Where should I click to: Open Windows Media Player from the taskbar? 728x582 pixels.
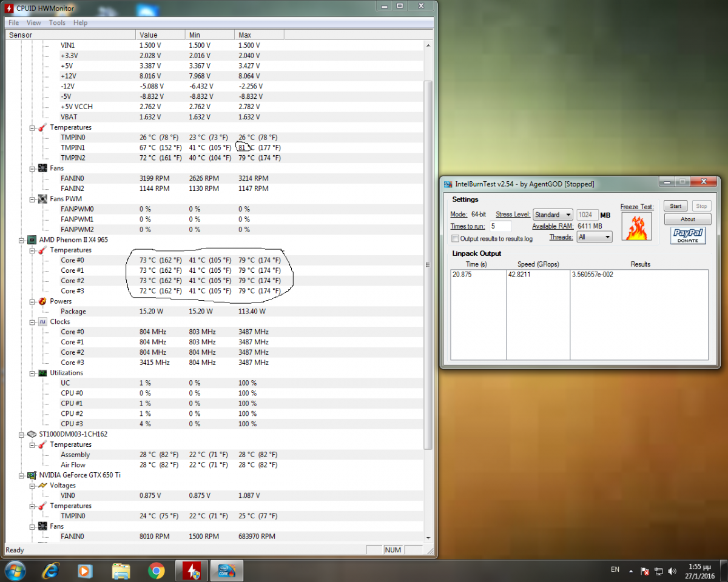86,570
